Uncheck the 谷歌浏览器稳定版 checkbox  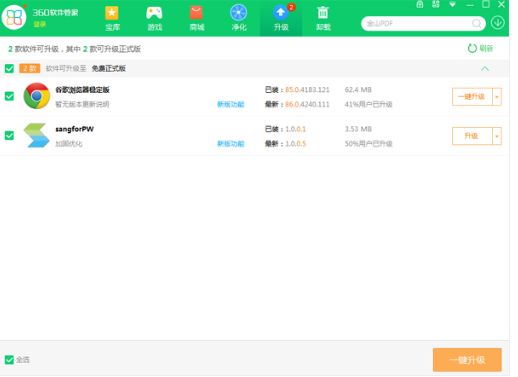(x=9, y=96)
